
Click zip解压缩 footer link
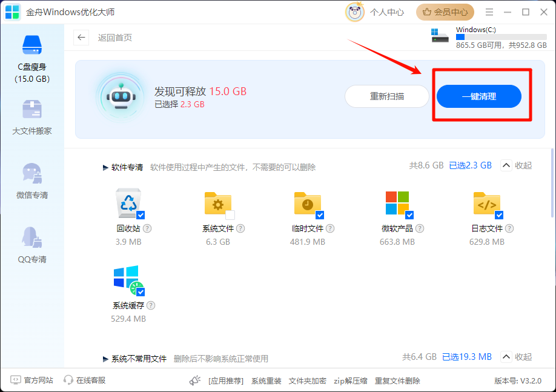coord(350,381)
